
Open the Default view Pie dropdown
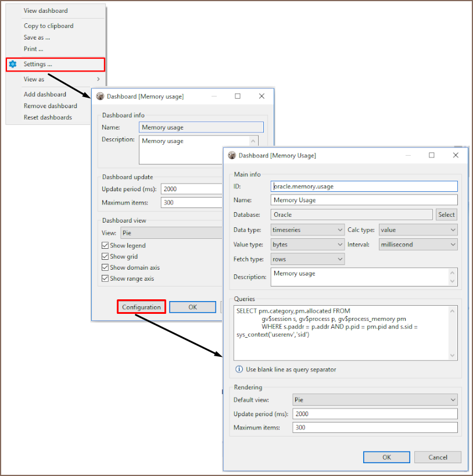point(375,400)
